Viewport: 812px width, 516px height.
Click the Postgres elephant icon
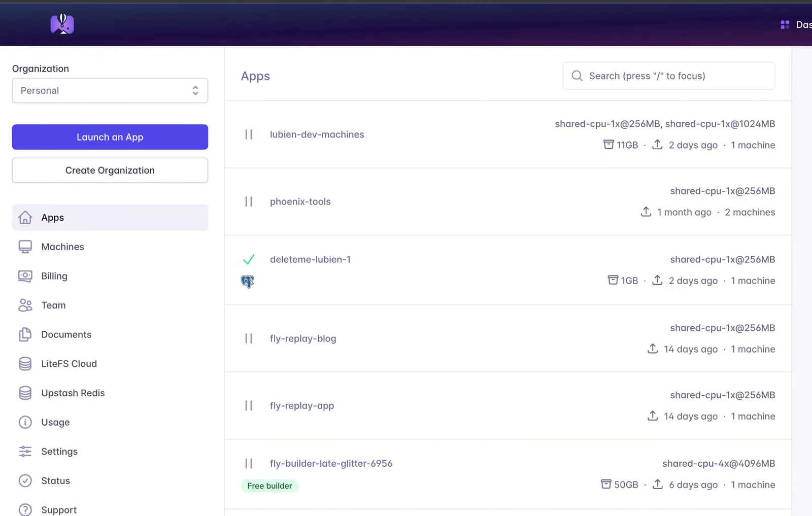coord(247,281)
